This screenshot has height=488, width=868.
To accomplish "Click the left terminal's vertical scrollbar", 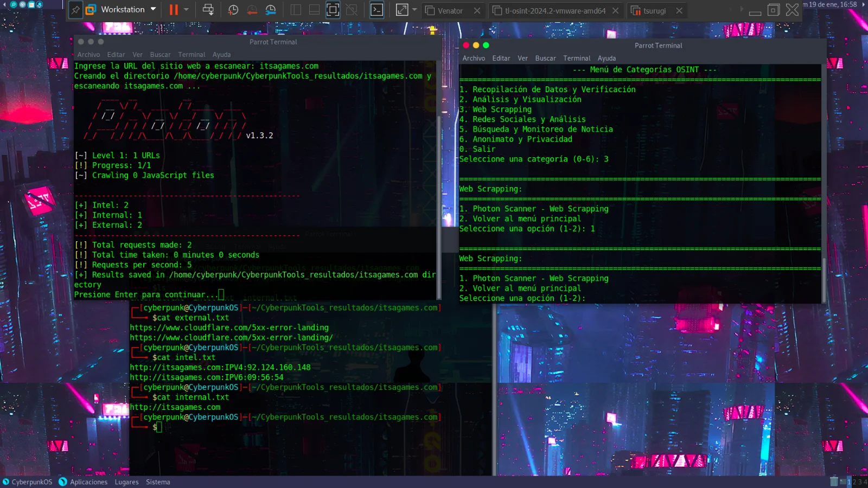I will click(439, 206).
